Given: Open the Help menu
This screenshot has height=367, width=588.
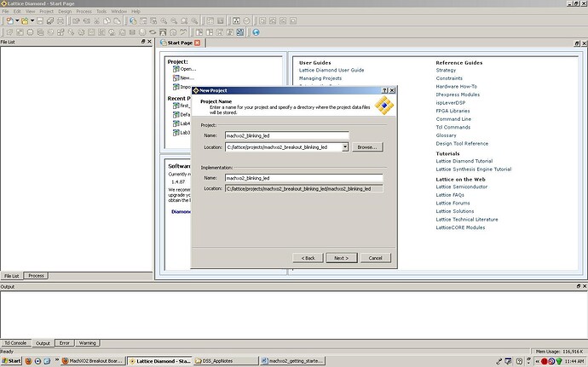Looking at the screenshot, I should click(x=135, y=11).
